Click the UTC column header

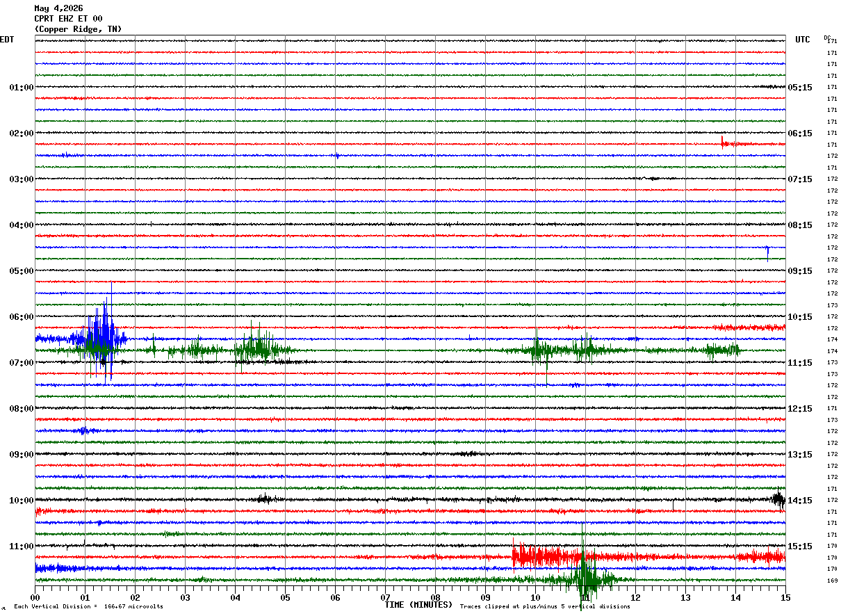[x=803, y=40]
